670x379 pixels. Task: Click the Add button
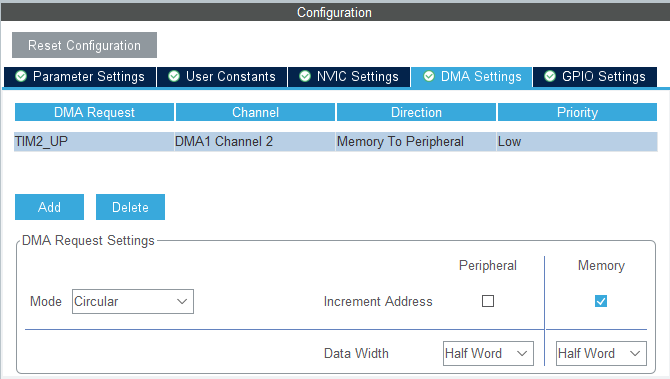(49, 207)
